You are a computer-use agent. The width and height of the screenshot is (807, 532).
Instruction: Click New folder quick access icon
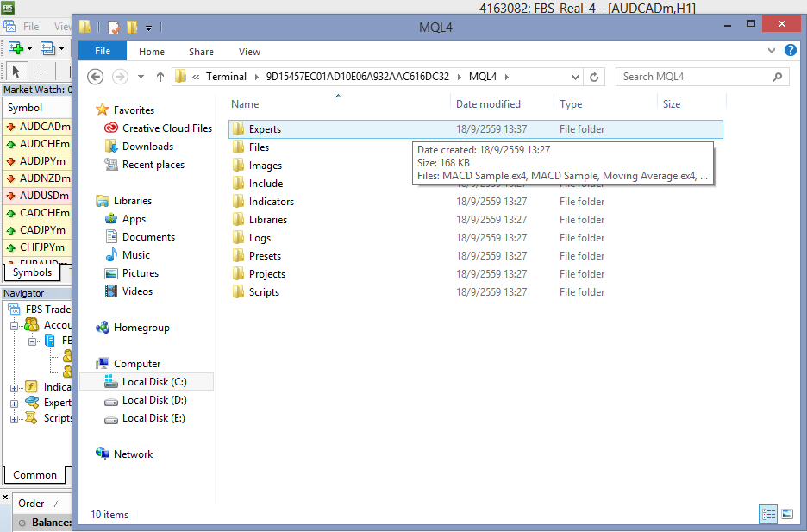pos(132,27)
